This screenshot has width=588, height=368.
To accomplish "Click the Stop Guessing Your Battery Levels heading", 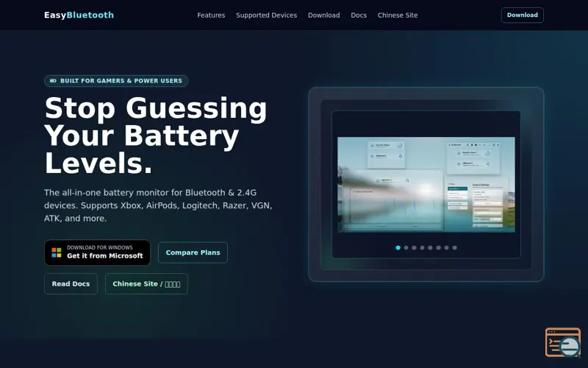I will coord(156,135).
